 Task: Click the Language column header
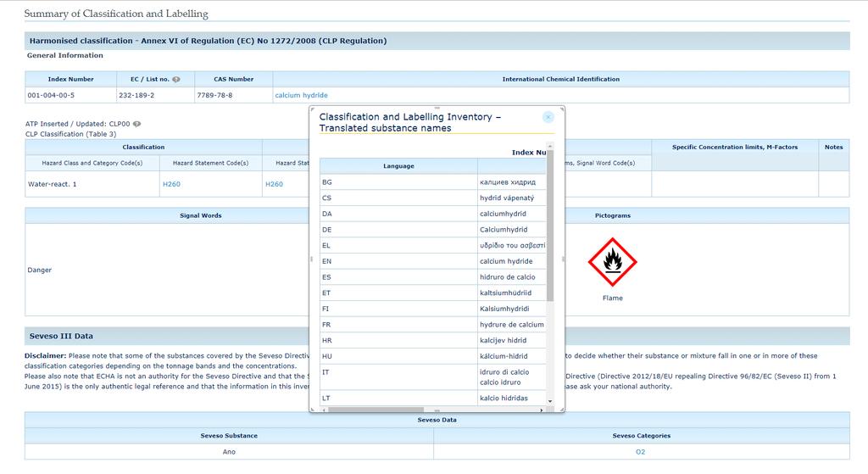[x=398, y=166]
